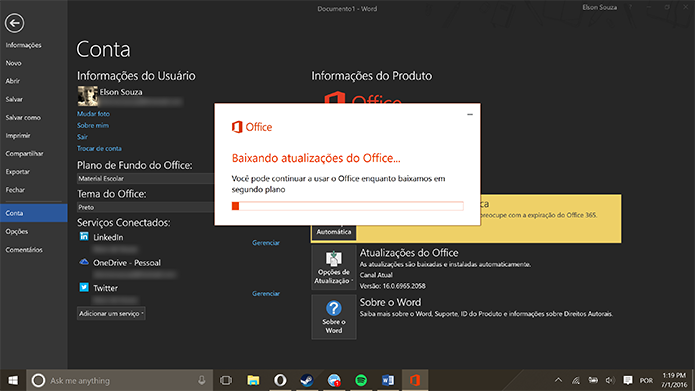Click Gerenciar next to Twitter
Screen dimensions: 695x391
(x=266, y=293)
